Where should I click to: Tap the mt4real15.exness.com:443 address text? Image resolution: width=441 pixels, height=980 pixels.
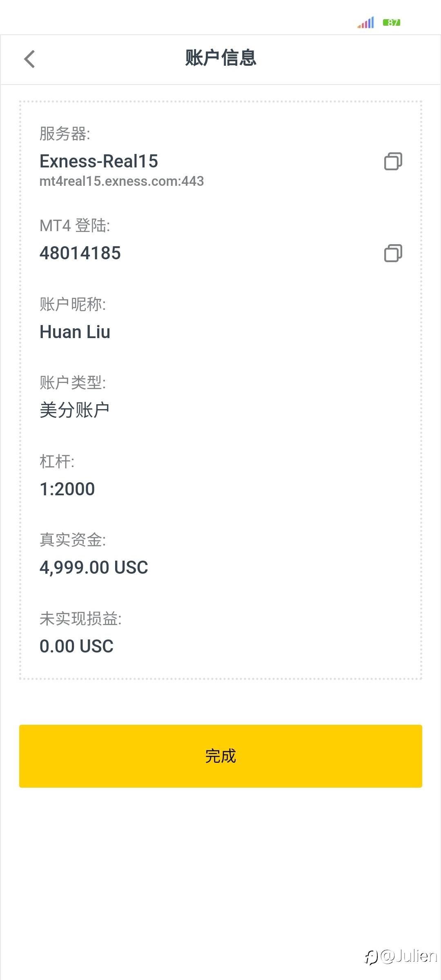tap(122, 181)
